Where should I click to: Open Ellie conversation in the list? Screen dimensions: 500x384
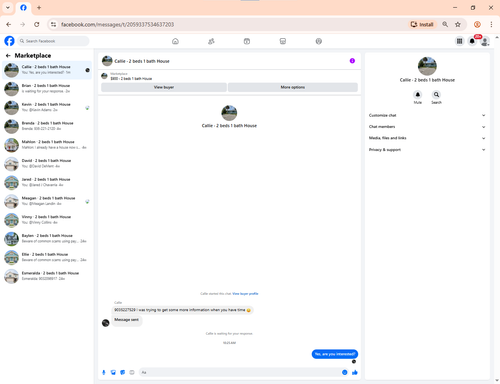click(47, 257)
